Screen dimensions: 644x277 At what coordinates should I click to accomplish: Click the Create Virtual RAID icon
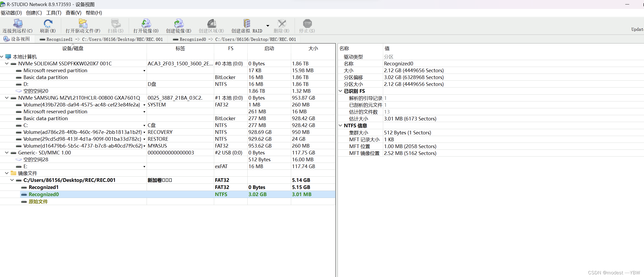point(247,23)
